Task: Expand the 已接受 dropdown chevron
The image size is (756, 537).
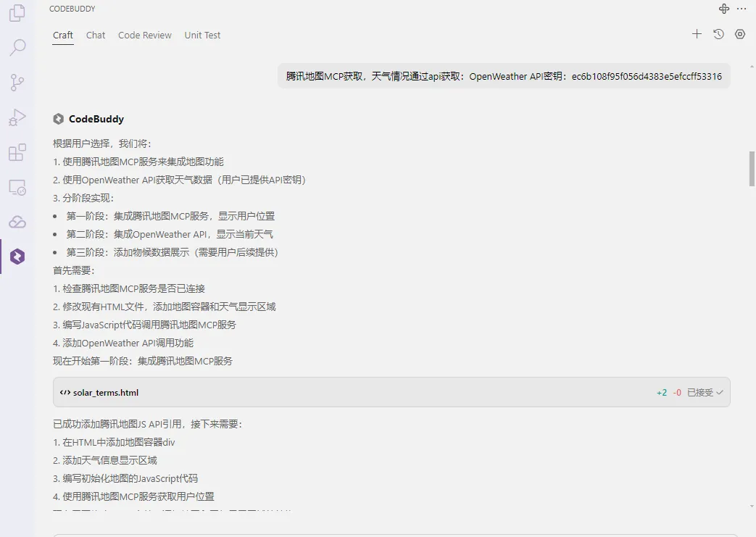Action: [720, 392]
